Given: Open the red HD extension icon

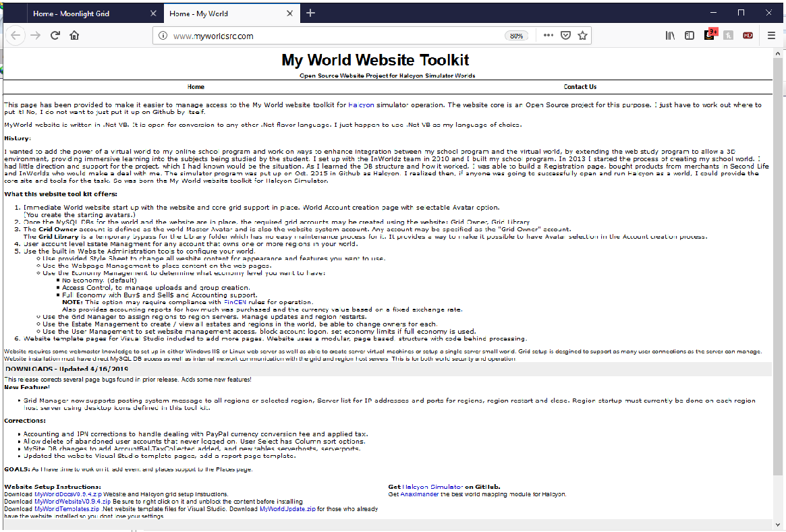Looking at the screenshot, I should coord(748,36).
